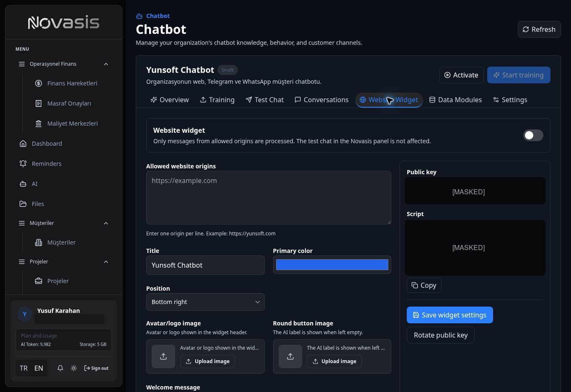571x392 pixels.
Task: Enable the Website widget switch
Action: [x=533, y=135]
